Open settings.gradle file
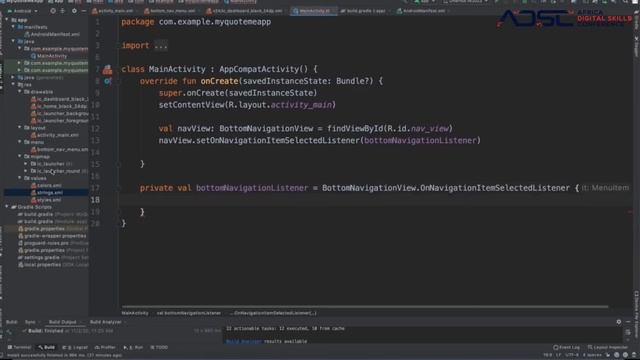 (52, 258)
